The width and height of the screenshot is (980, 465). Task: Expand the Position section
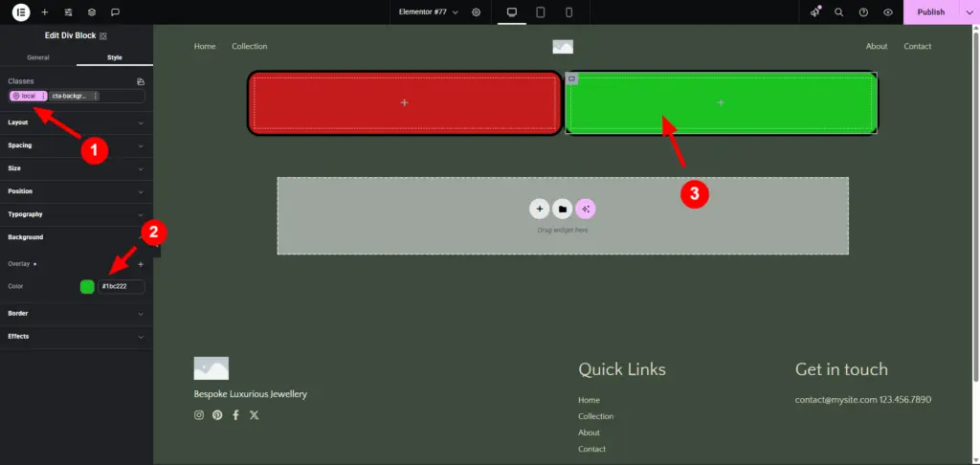coord(77,191)
